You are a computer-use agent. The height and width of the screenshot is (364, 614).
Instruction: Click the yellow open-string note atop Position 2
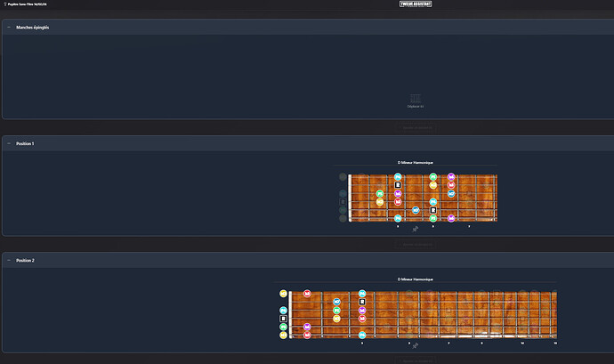284,293
